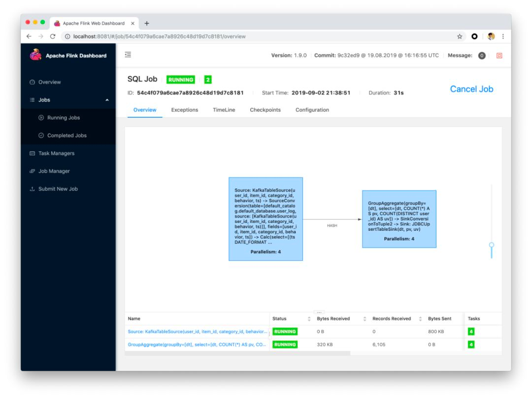The image size is (532, 398).
Task: Select the job Overview tab
Action: [145, 109]
